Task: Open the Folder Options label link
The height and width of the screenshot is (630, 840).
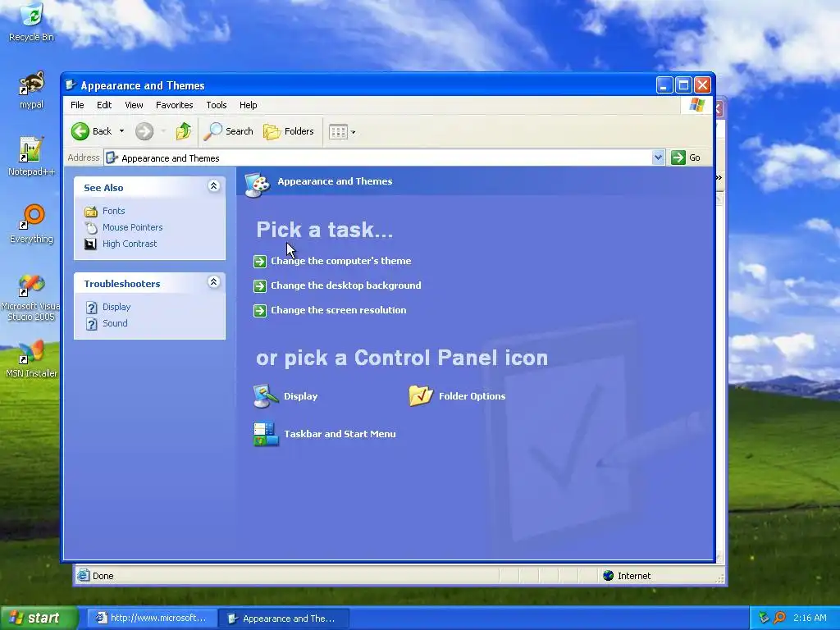Action: [x=472, y=396]
